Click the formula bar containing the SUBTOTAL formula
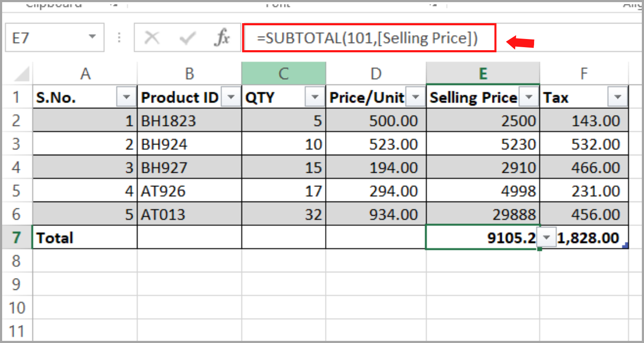This screenshot has height=343, width=644. 369,37
